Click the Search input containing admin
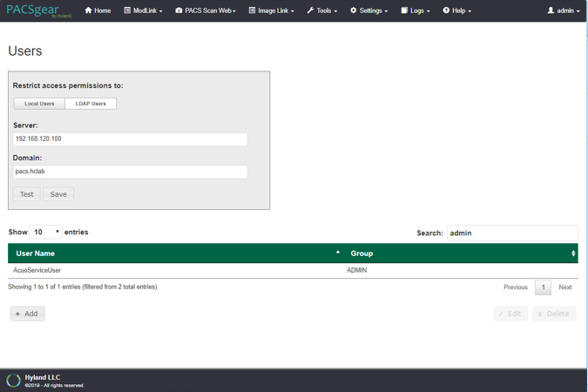The image size is (588, 392). coord(512,233)
